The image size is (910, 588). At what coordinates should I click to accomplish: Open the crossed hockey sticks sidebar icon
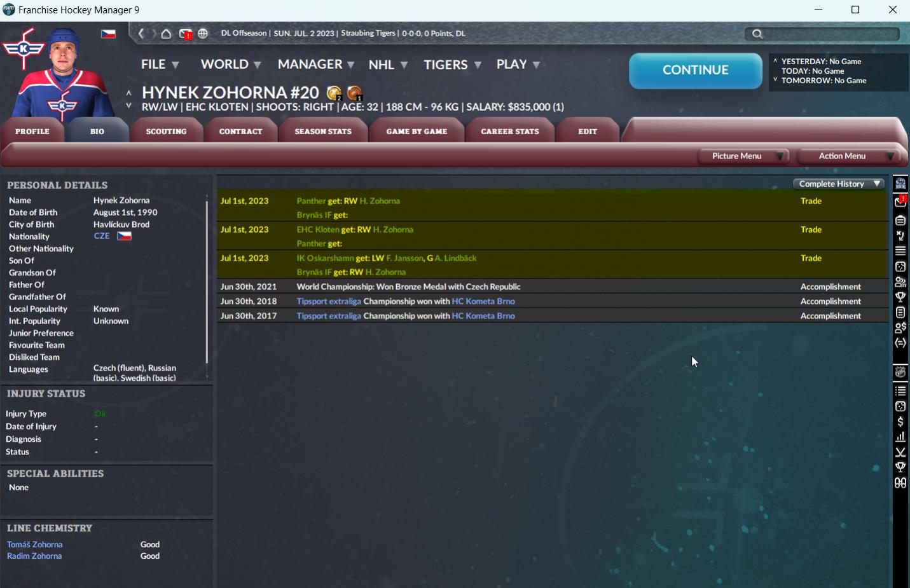pyautogui.click(x=900, y=452)
